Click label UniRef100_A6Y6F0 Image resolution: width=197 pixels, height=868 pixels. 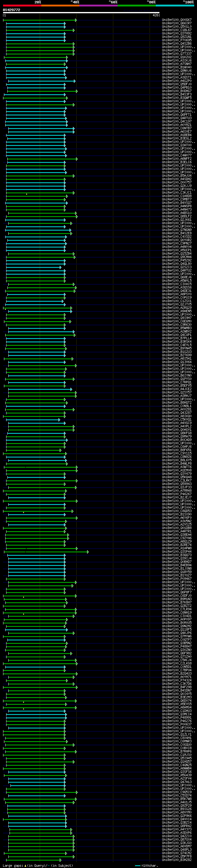[x=177, y=518]
